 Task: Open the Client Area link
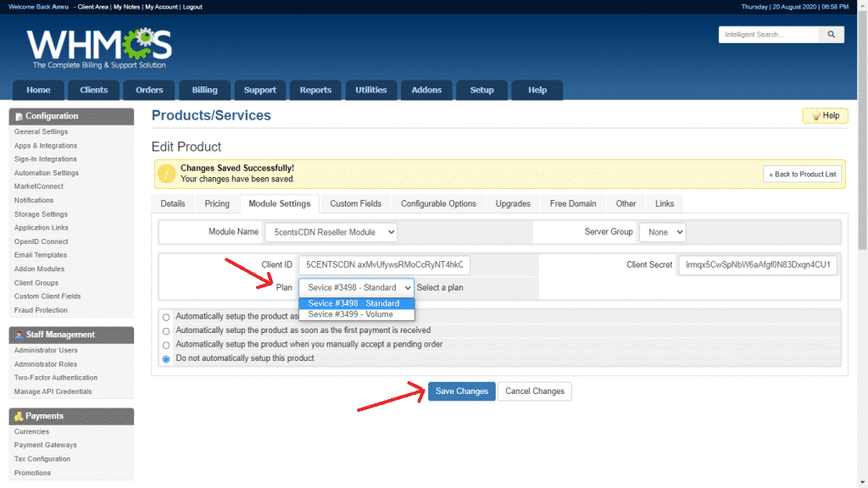(93, 7)
